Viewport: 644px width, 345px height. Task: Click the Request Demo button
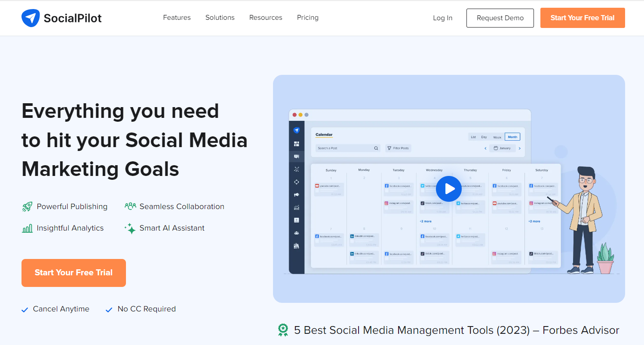(500, 18)
